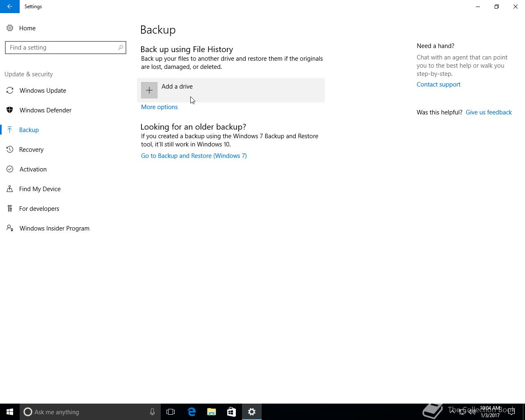Focus the Find a setting search box
Image resolution: width=525 pixels, height=420 pixels.
pyautogui.click(x=66, y=48)
